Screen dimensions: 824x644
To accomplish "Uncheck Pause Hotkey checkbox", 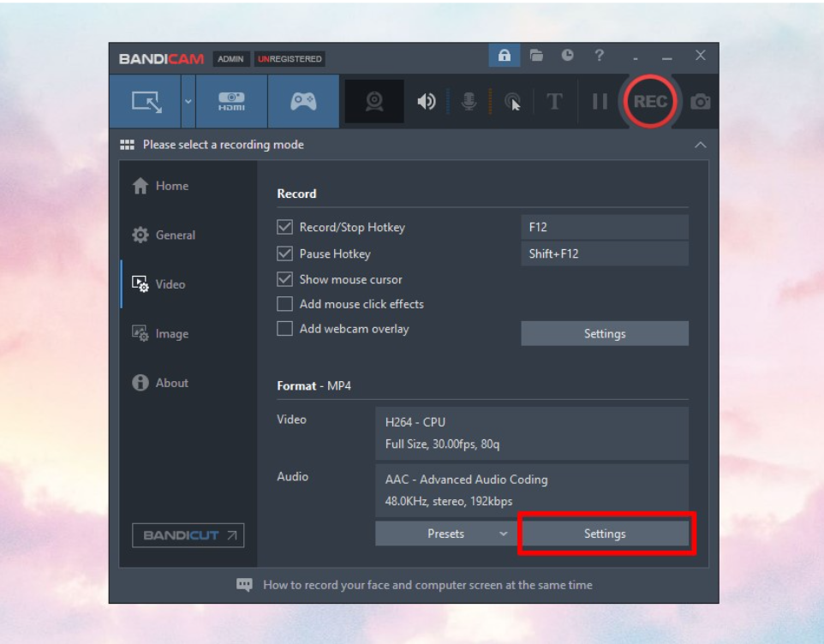I will pos(285,253).
